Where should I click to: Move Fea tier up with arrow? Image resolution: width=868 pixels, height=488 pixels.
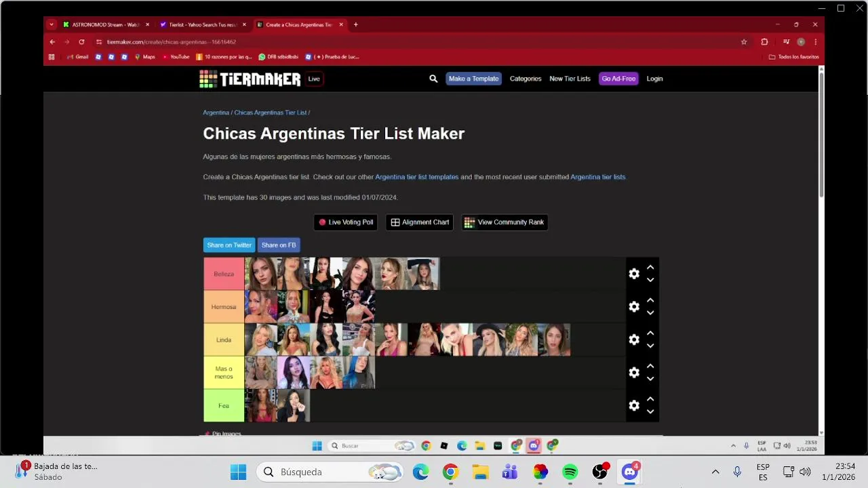click(x=650, y=399)
